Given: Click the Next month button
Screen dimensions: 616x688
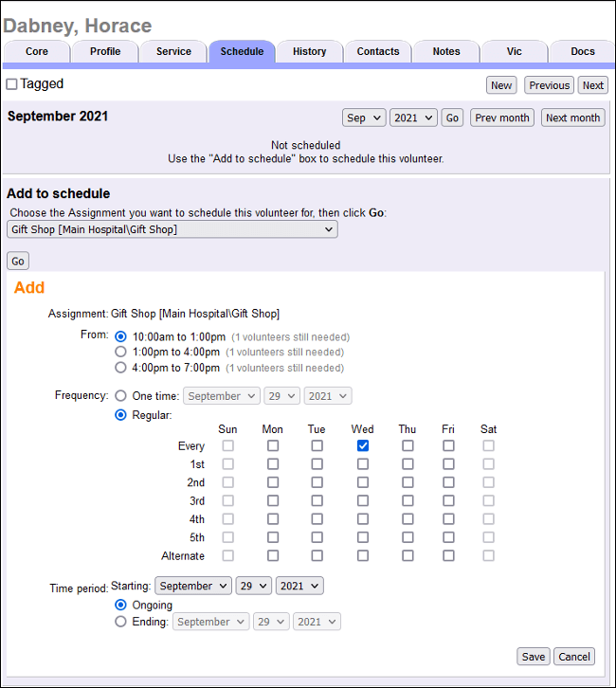Looking at the screenshot, I should (573, 118).
